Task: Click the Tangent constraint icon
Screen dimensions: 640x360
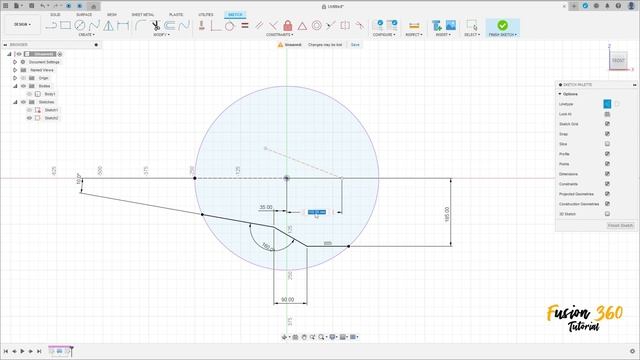Action: click(x=229, y=26)
